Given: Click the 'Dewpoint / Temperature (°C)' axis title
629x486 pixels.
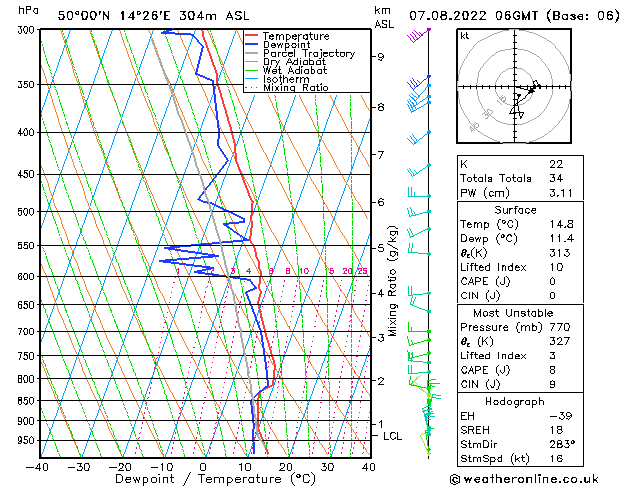Looking at the screenshot, I should [x=216, y=479].
